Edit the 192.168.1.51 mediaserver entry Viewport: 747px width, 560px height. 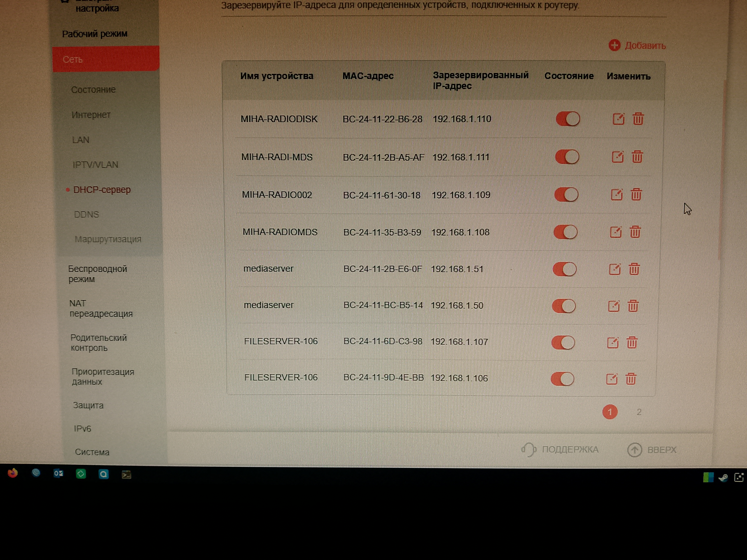[x=615, y=269]
